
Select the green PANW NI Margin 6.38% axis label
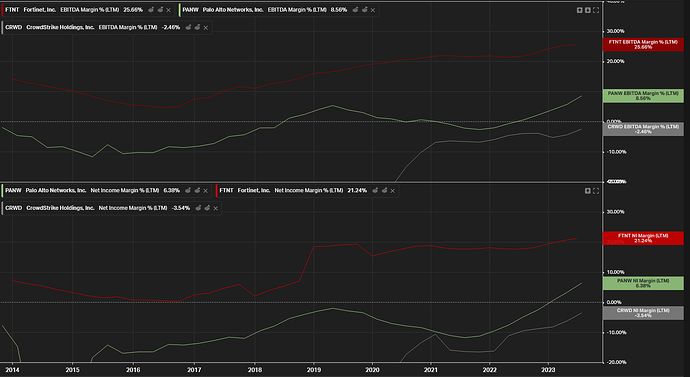click(643, 283)
